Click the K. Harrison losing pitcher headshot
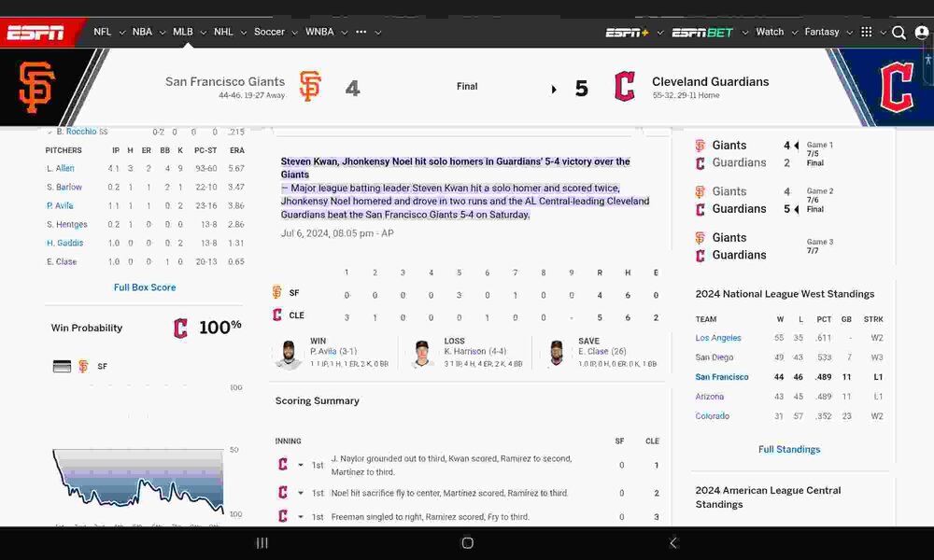Screen dimensions: 934x560 point(422,354)
